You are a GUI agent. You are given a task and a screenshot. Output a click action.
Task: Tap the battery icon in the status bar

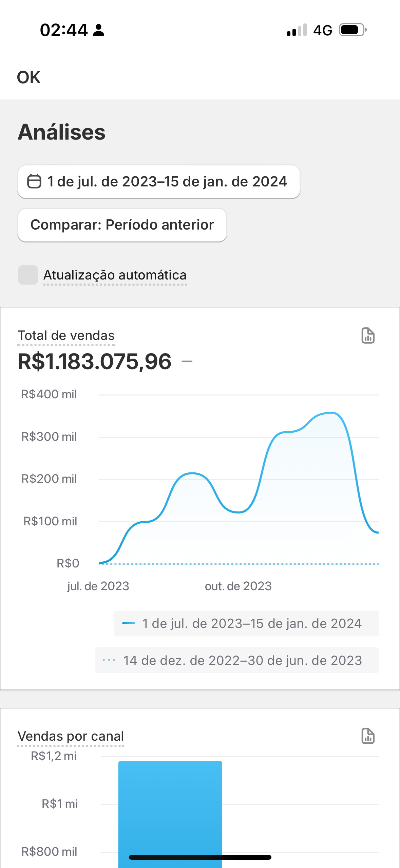(x=353, y=30)
